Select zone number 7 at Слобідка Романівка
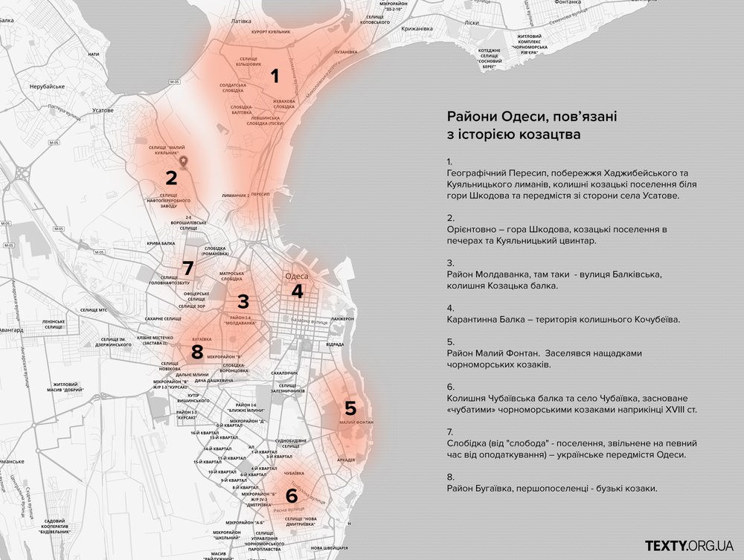The width and height of the screenshot is (744, 560). 187,268
